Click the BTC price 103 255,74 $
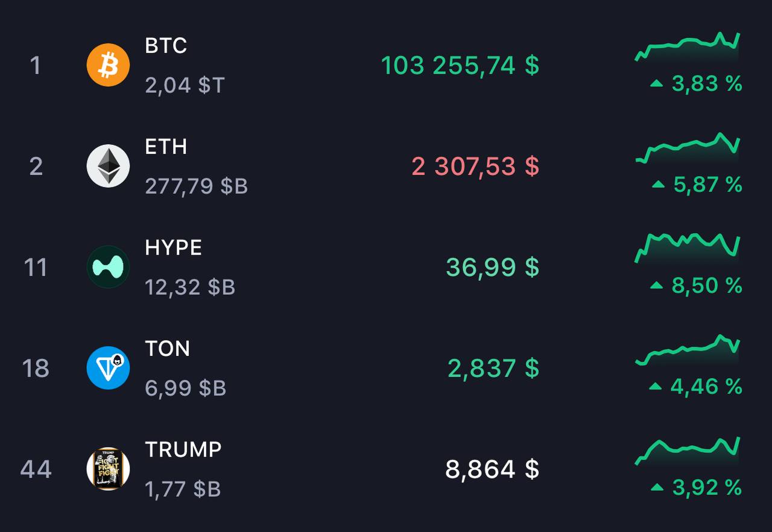The image size is (772, 532). click(x=460, y=65)
